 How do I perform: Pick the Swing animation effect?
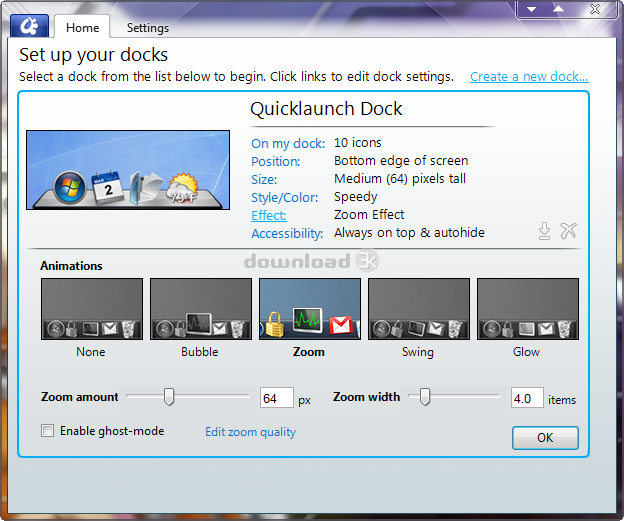pos(418,309)
